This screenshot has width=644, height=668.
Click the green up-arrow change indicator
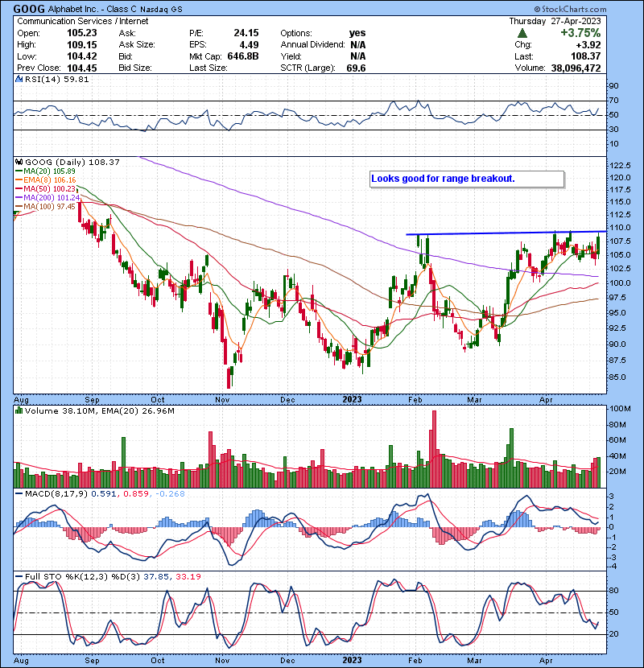[x=522, y=33]
